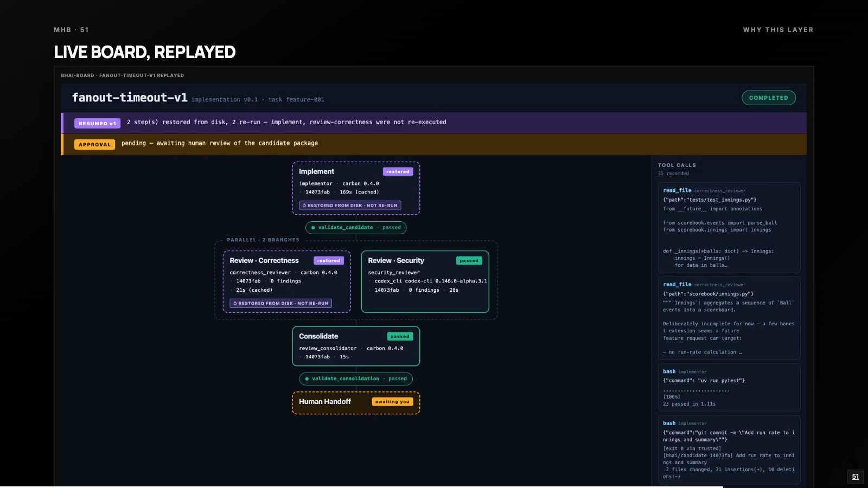This screenshot has width=868, height=488.
Task: Click the restore icon in Review Correctness's disk chip
Action: click(x=235, y=304)
